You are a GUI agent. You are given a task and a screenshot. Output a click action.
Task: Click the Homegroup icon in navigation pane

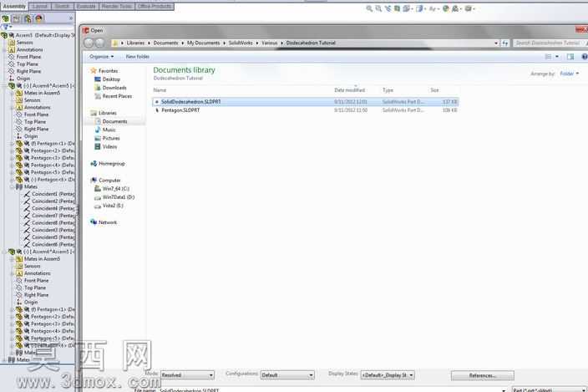point(94,164)
